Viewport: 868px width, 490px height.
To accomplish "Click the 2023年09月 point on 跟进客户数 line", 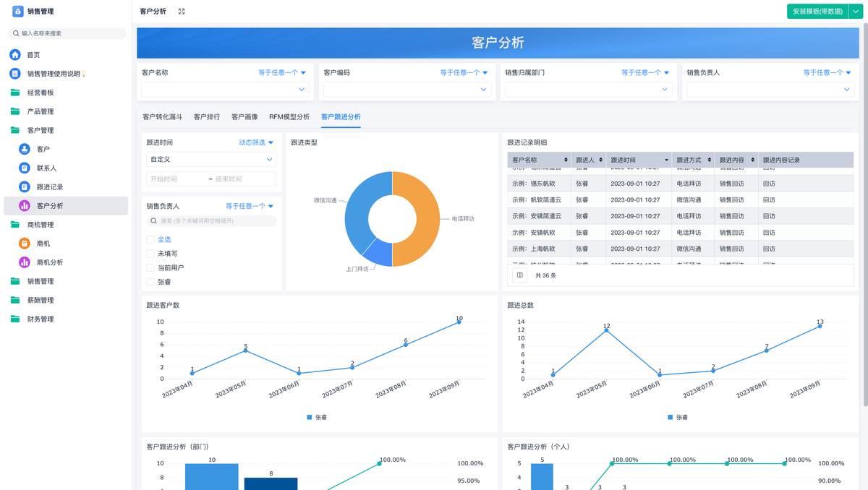I will pos(459,322).
